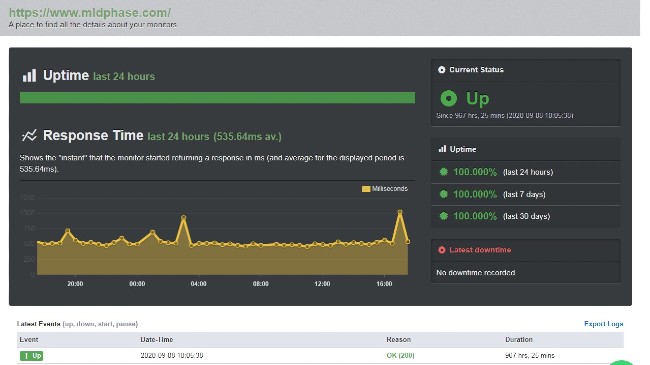Image resolution: width=650 pixels, height=365 pixels.
Task: Click the green badge beside last 24 hours
Action: pos(444,172)
